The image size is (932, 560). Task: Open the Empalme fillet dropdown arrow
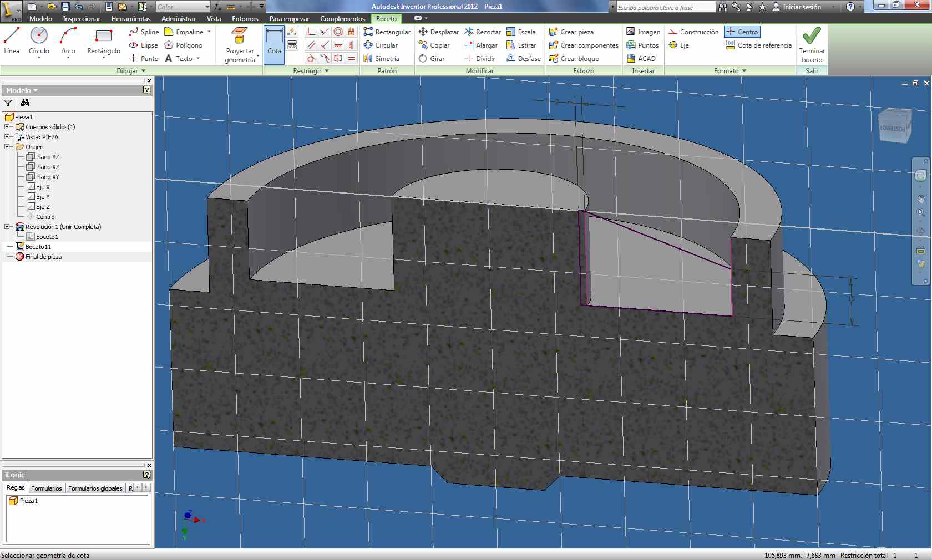coord(209,32)
